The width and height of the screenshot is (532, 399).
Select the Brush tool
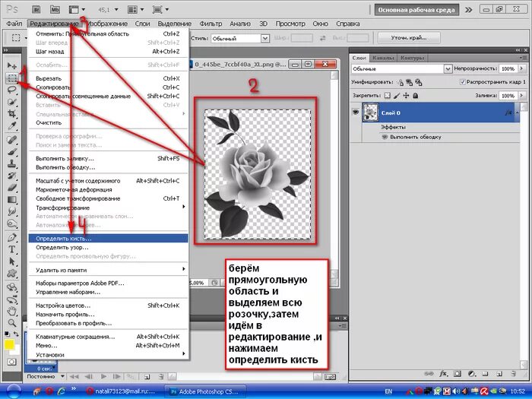point(12,152)
